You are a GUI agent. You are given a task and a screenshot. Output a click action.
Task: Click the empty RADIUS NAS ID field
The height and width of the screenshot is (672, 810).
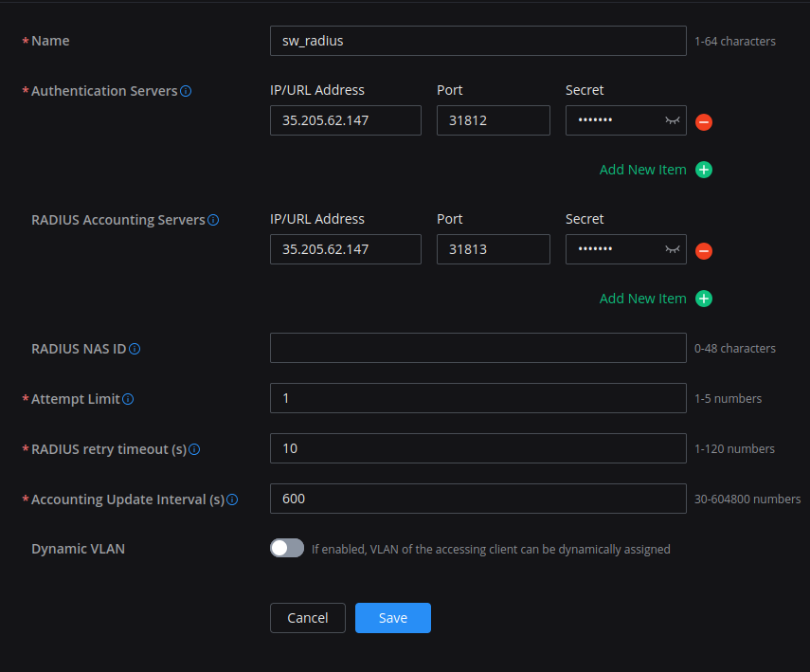[x=477, y=348]
